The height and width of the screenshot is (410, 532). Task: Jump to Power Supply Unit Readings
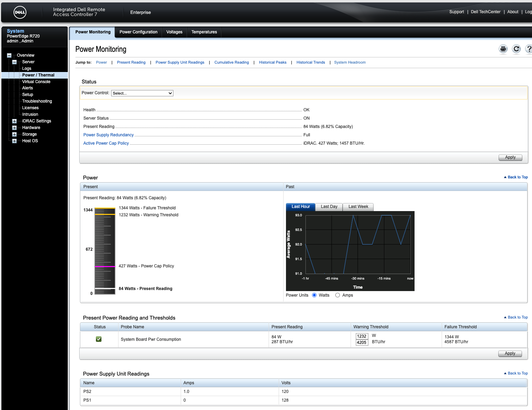(x=180, y=63)
